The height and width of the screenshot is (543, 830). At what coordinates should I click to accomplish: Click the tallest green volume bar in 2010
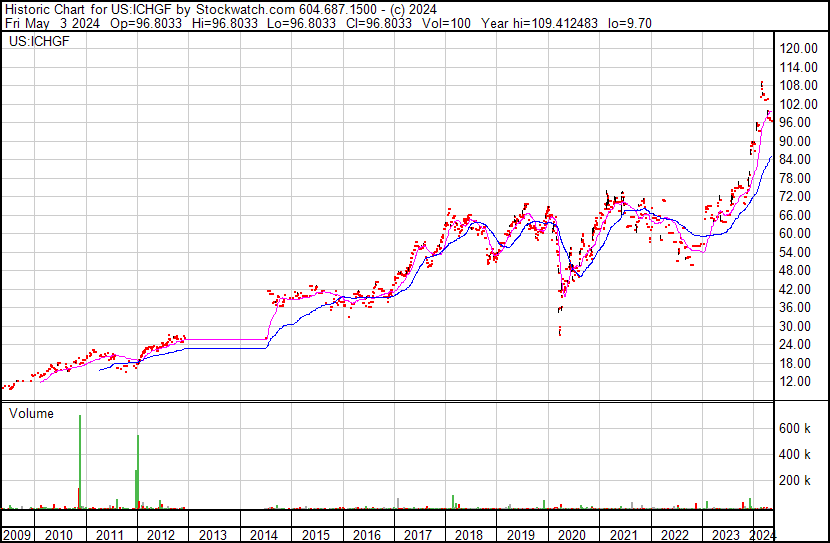[x=80, y=460]
